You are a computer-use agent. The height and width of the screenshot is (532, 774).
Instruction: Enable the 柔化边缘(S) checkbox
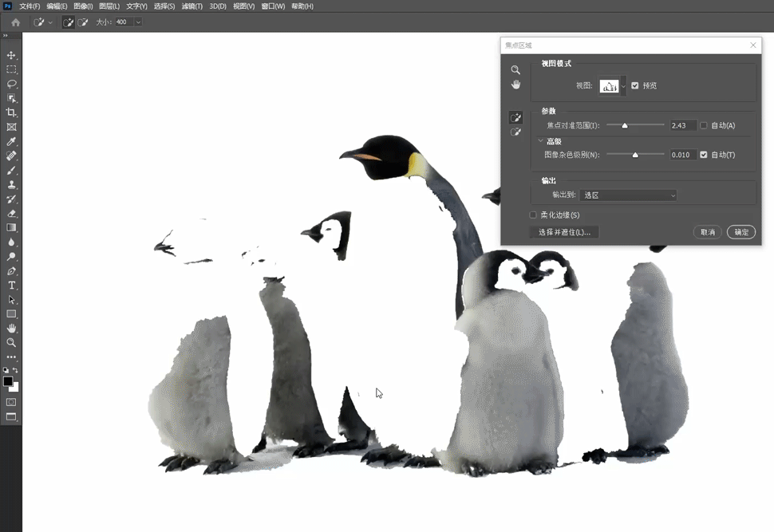click(532, 215)
